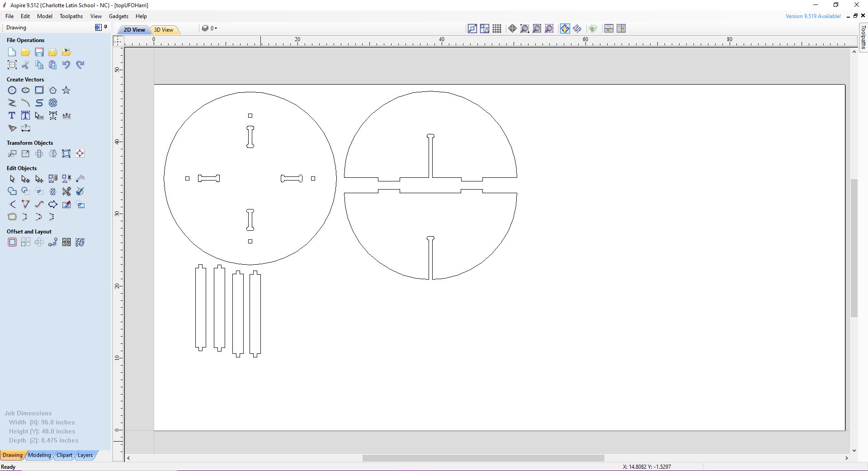Screen dimensions: 868x471
Task: Open the Job Setup icon
Action: pyautogui.click(x=12, y=65)
